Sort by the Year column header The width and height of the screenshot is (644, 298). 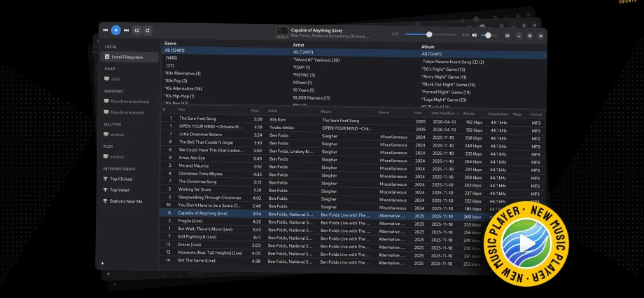417,113
